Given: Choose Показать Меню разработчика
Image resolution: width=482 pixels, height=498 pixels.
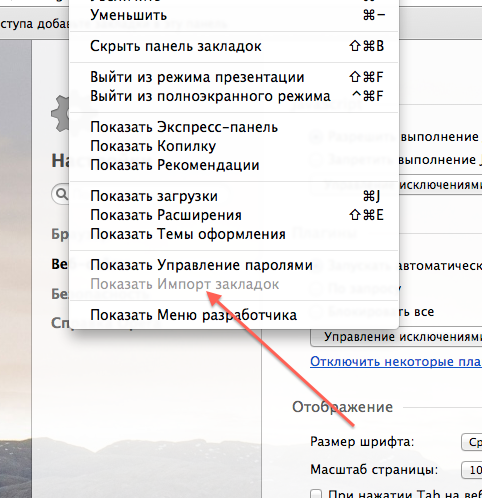Looking at the screenshot, I should click(x=234, y=315).
